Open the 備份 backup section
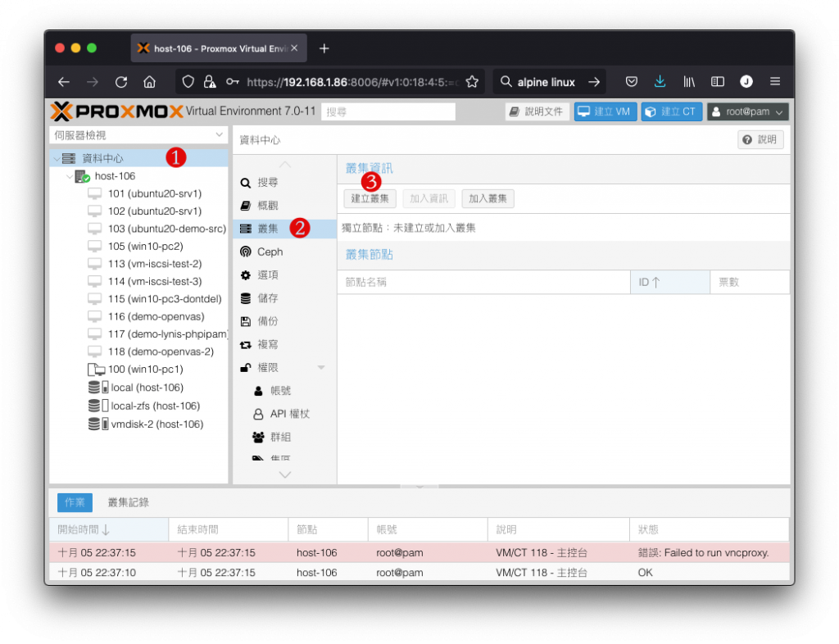 (x=284, y=321)
